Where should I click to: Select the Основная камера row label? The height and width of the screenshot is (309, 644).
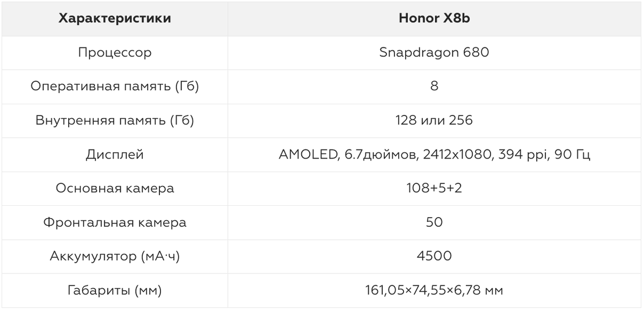point(114,189)
